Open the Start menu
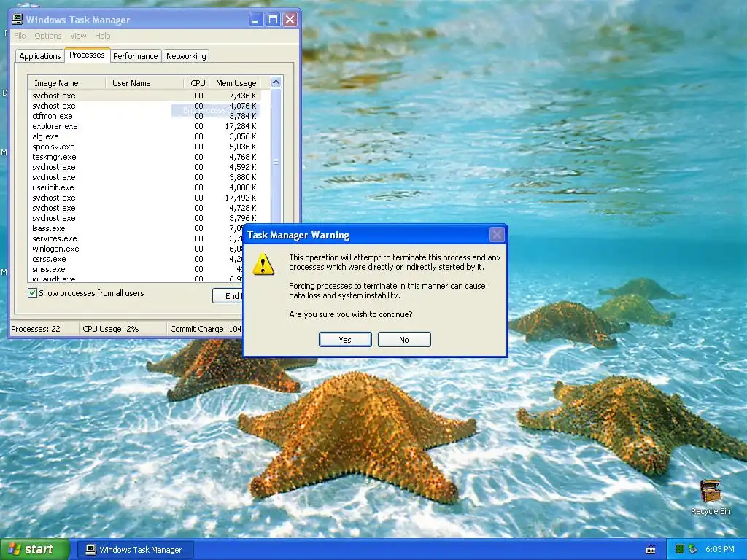The image size is (747, 560). (35, 550)
